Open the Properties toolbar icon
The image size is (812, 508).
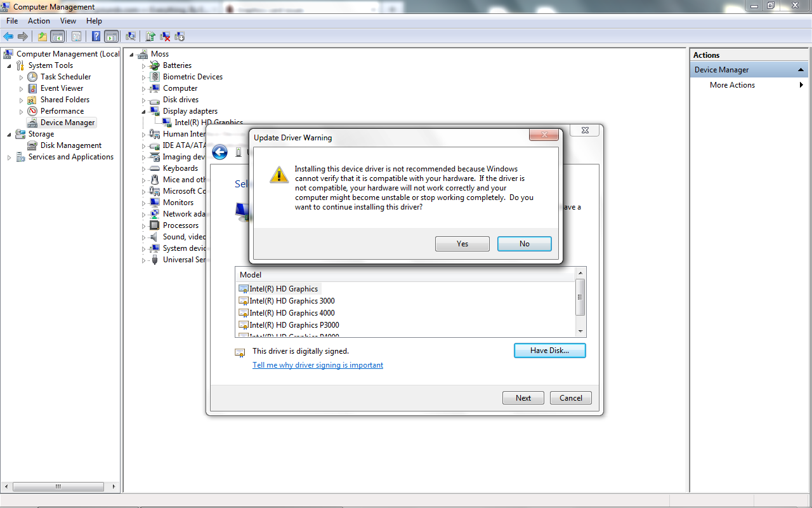point(77,36)
